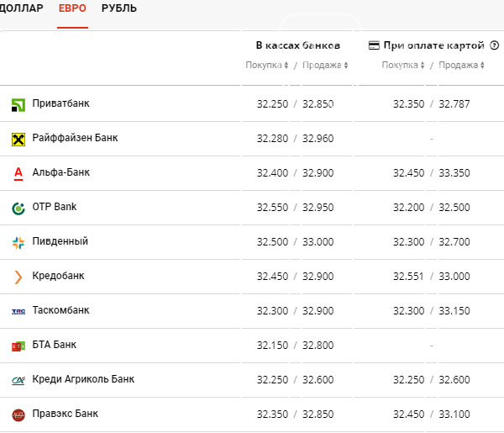Click the Правэкс Банк round red logo
This screenshot has height=433, width=504.
tap(18, 415)
